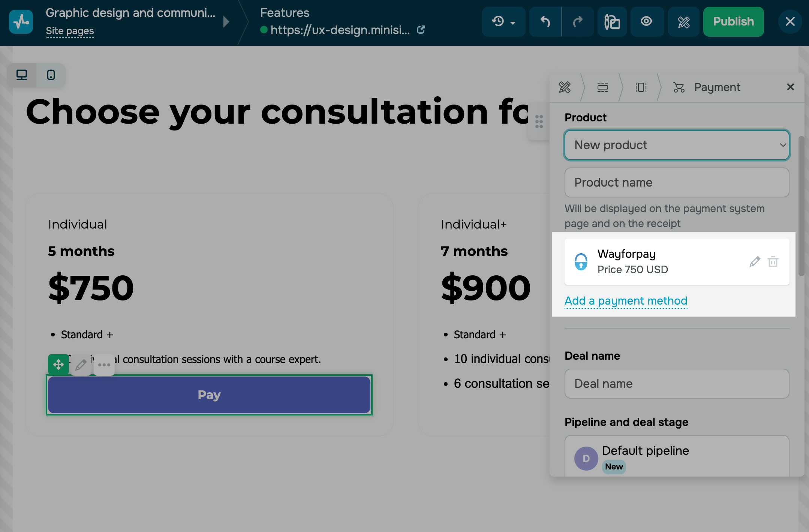This screenshot has width=809, height=532.
Task: Open the version history dropdown
Action: pos(503,22)
